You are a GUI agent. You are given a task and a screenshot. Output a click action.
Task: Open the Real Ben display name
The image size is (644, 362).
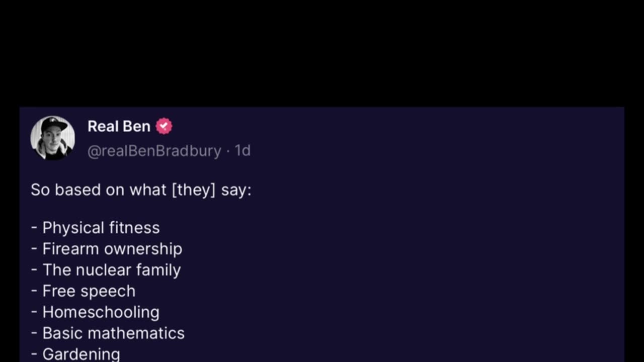click(x=119, y=126)
